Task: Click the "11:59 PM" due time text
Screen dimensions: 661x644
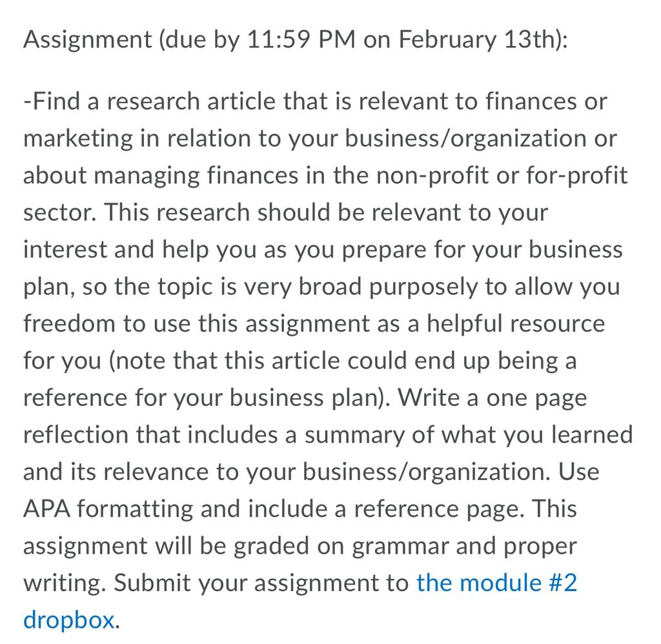Action: tap(301, 39)
